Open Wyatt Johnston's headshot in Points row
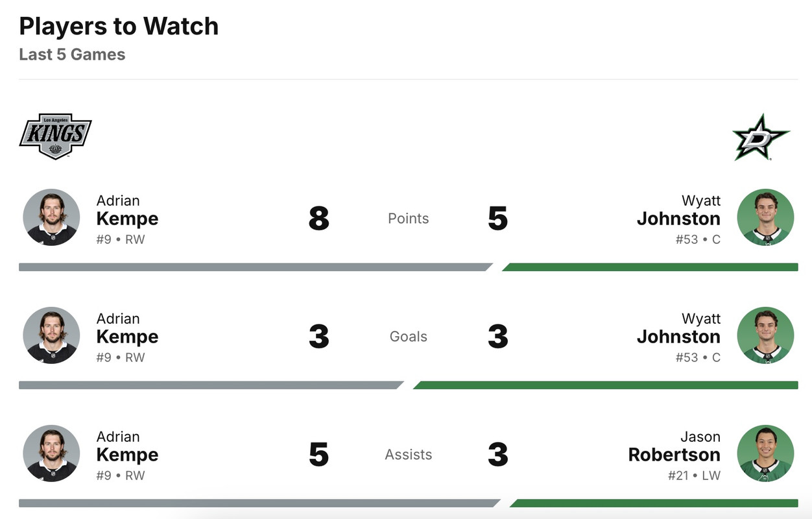812x519 pixels. (x=765, y=217)
